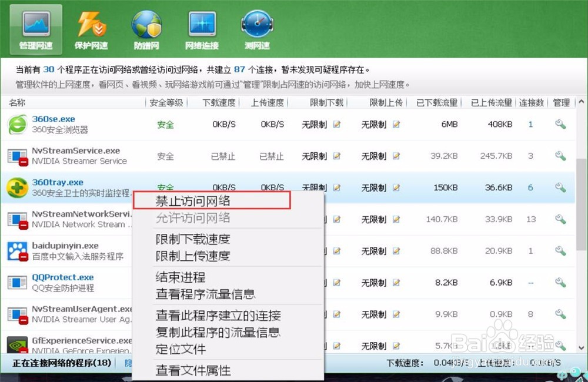588x382 pixels.
Task: Edit upload limit for 360se.exe
Action: click(x=396, y=124)
